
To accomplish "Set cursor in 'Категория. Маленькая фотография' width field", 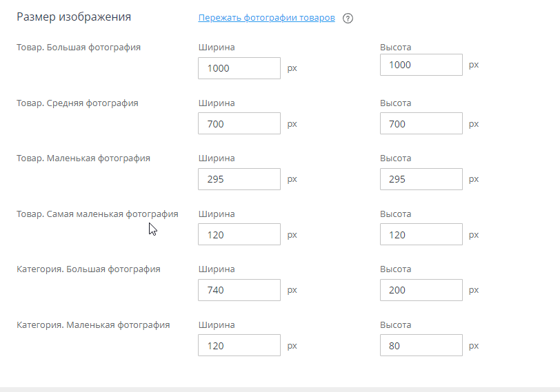I will (239, 345).
